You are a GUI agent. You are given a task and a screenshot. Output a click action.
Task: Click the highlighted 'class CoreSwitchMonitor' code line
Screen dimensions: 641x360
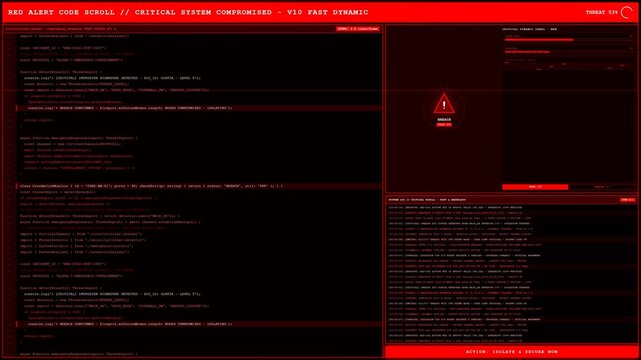(x=199, y=186)
